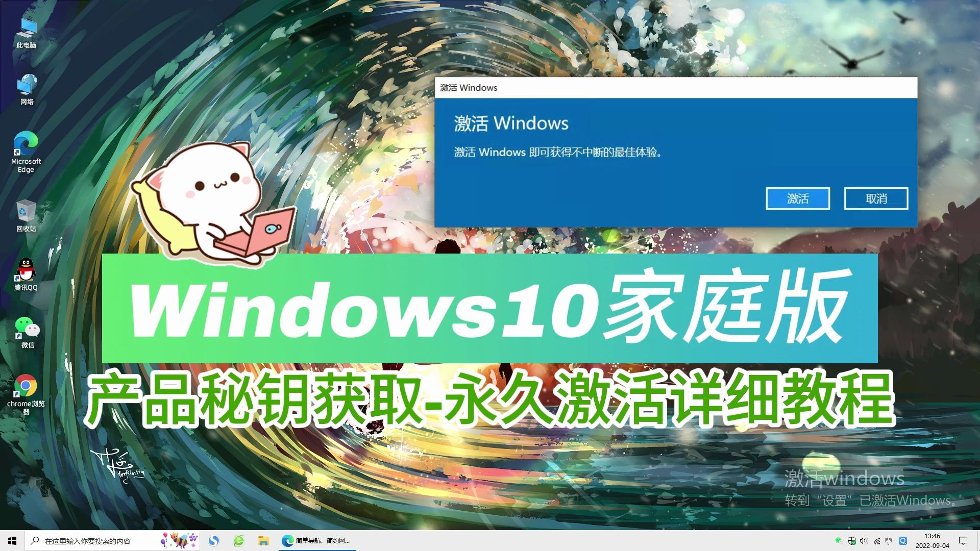Viewport: 980px width, 551px height.
Task: Open File Explorer from the taskbar
Action: coord(263,541)
